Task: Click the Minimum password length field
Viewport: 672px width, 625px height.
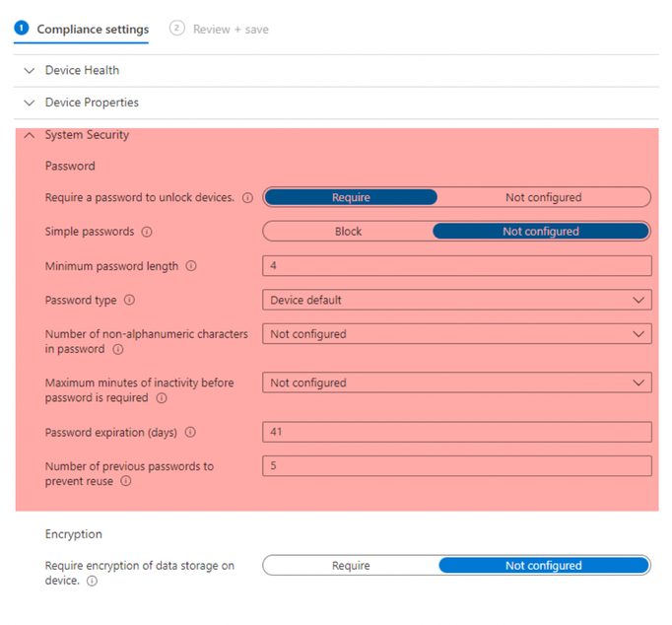Action: point(457,266)
